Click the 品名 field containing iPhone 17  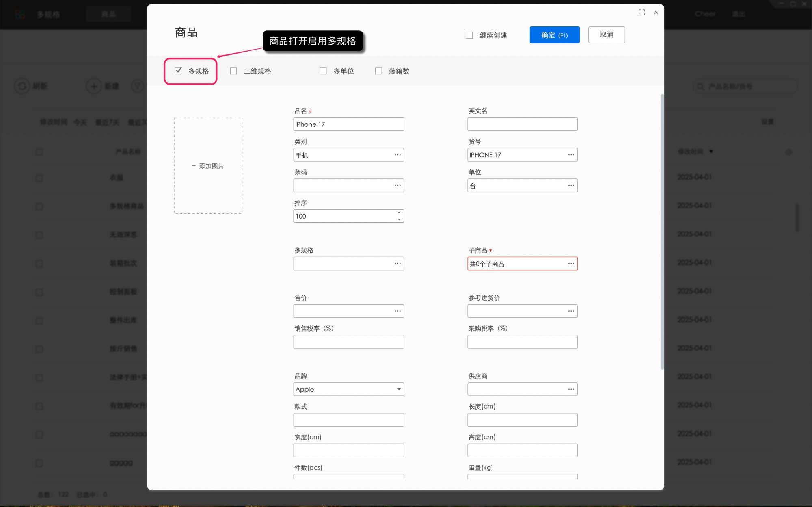coord(348,124)
